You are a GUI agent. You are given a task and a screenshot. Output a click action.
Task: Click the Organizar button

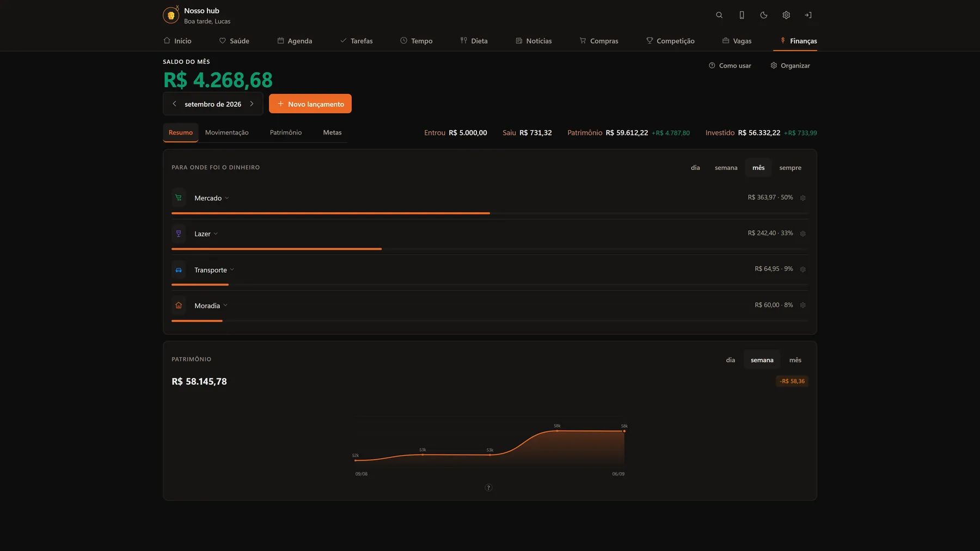[791, 65]
